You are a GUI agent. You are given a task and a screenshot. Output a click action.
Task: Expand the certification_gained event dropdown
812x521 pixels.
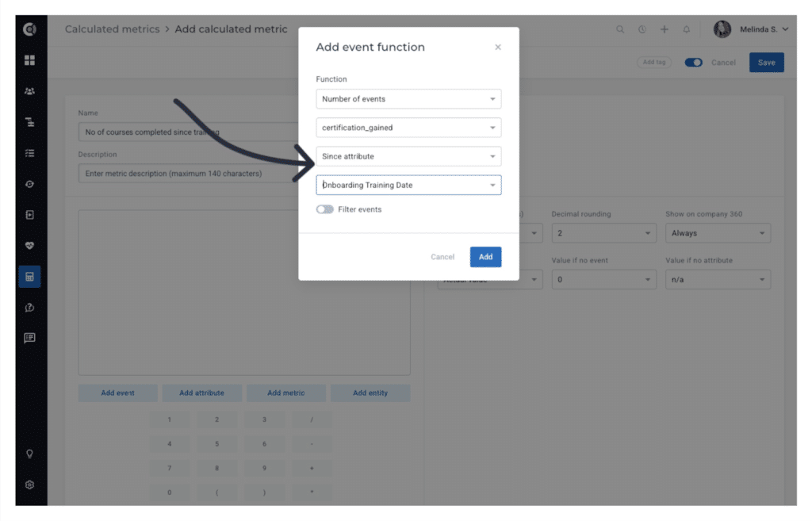click(408, 128)
